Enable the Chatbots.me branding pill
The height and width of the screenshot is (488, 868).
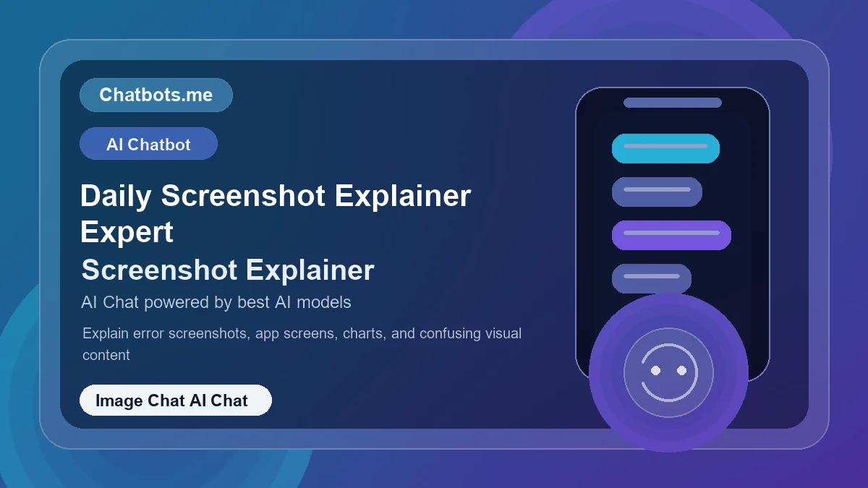156,95
